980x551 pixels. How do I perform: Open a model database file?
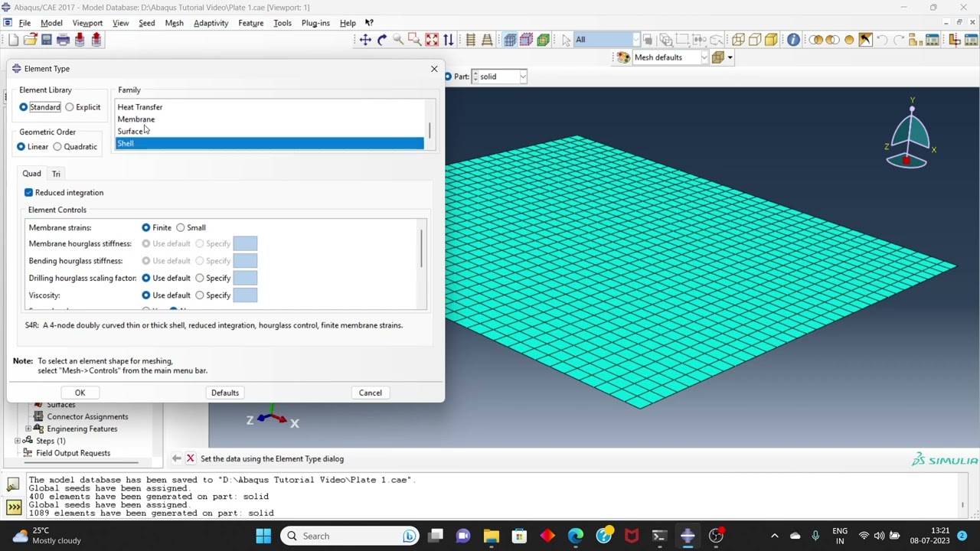coord(30,40)
